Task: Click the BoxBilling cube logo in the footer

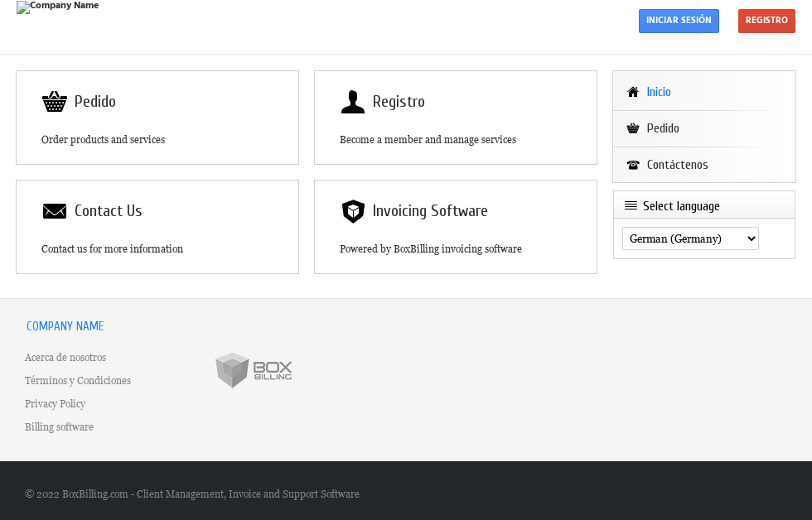Action: click(254, 370)
